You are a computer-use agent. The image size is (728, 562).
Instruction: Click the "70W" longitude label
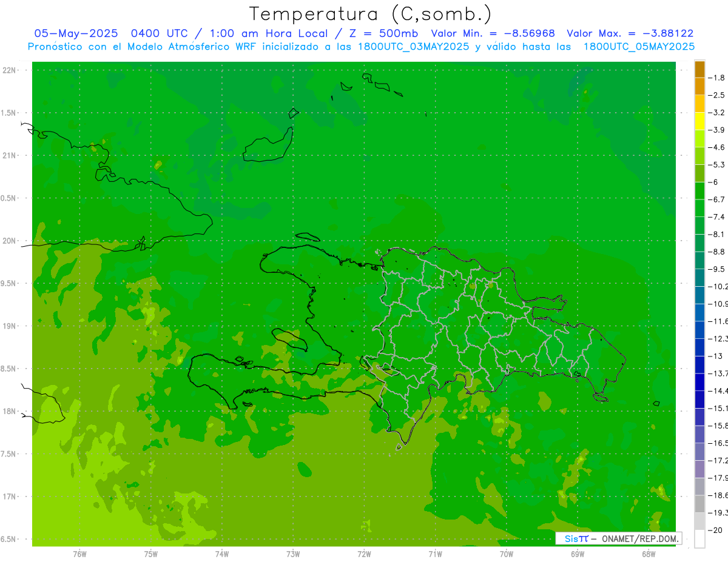point(507,554)
